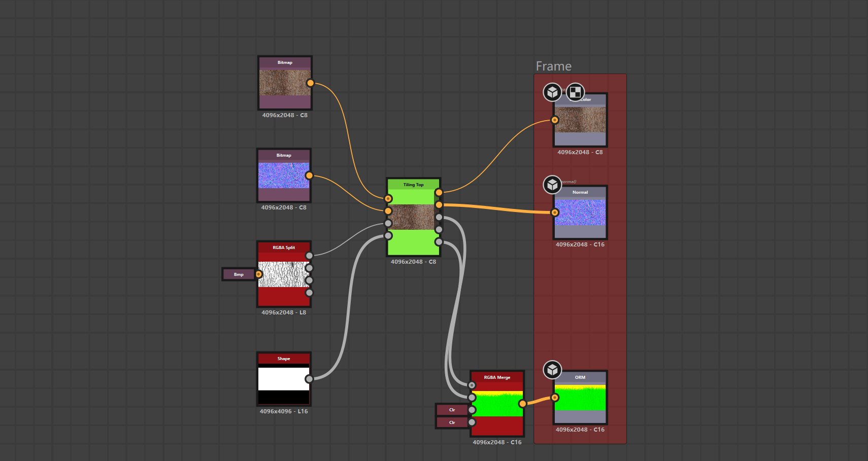Select the Normal output node thumbnail
868x461 pixels.
(x=580, y=212)
